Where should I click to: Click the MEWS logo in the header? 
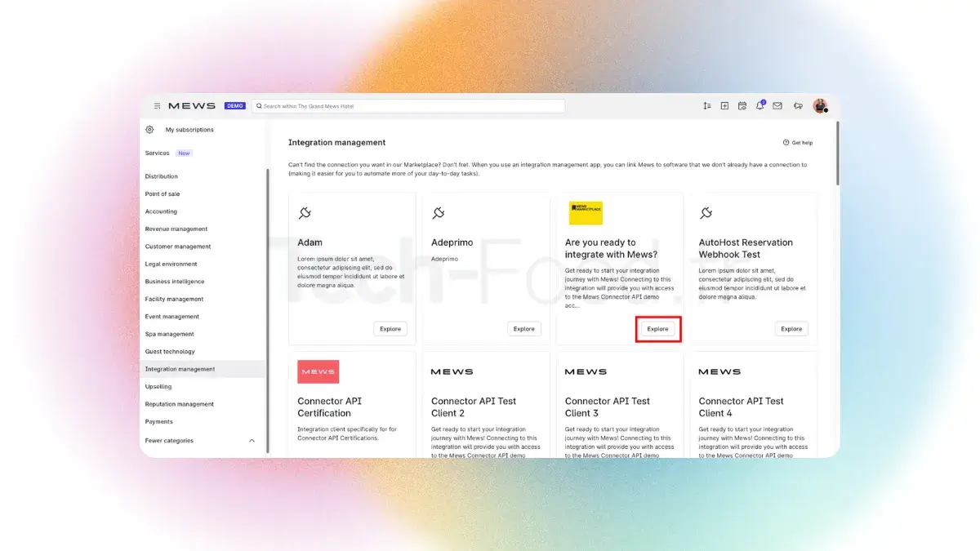tap(192, 106)
